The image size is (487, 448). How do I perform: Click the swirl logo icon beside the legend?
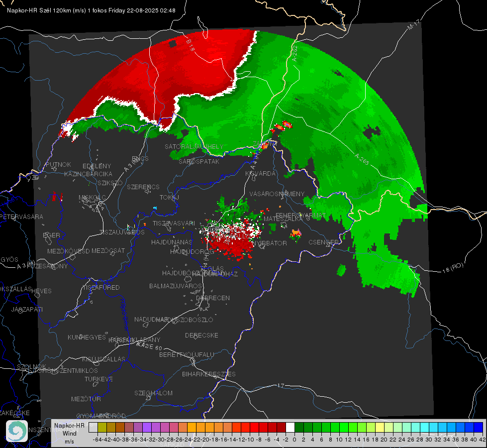tap(17, 431)
